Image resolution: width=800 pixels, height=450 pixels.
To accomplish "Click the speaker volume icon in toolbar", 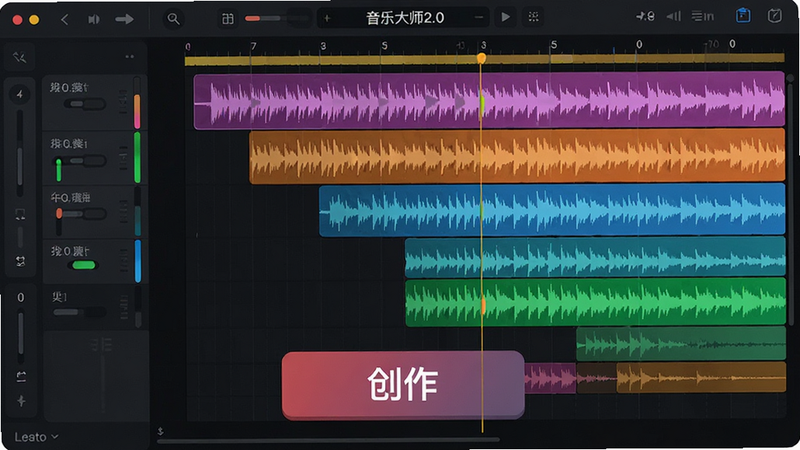I will click(94, 19).
